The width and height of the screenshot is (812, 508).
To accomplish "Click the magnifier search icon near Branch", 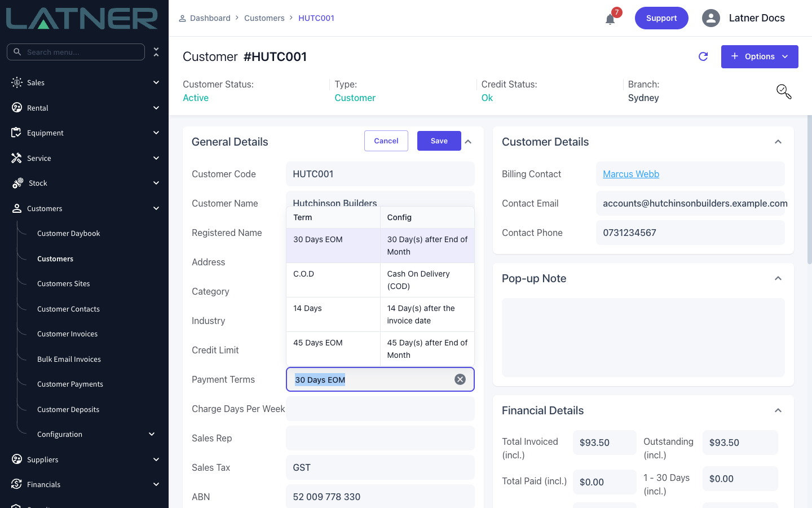I will [x=784, y=91].
